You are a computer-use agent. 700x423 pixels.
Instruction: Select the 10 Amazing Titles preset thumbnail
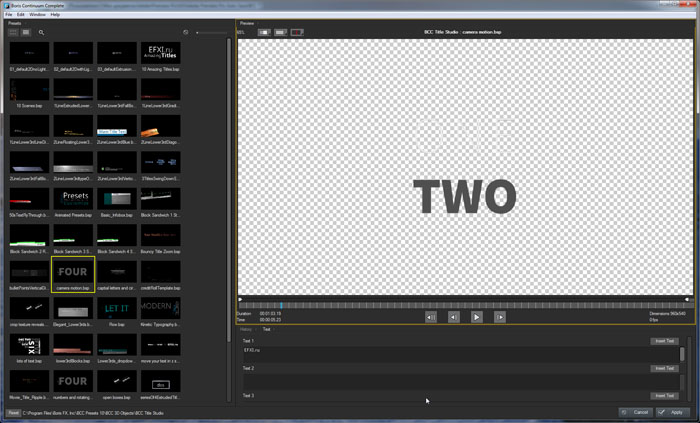point(161,53)
